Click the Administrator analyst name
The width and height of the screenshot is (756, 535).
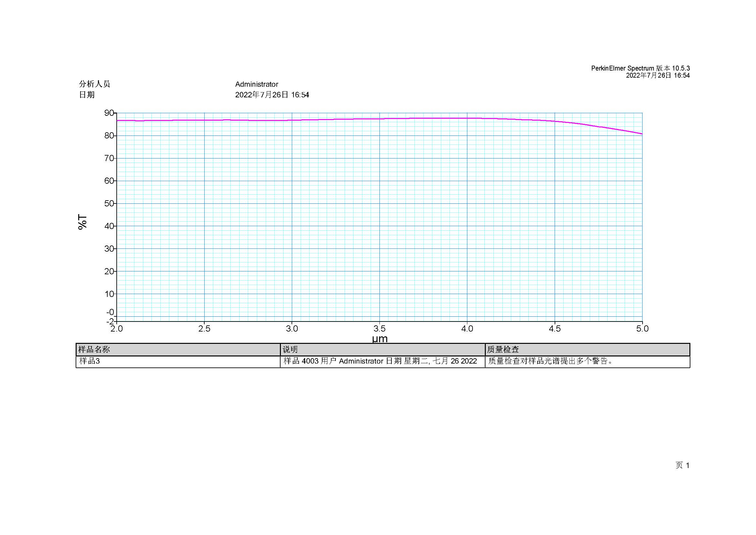(257, 84)
